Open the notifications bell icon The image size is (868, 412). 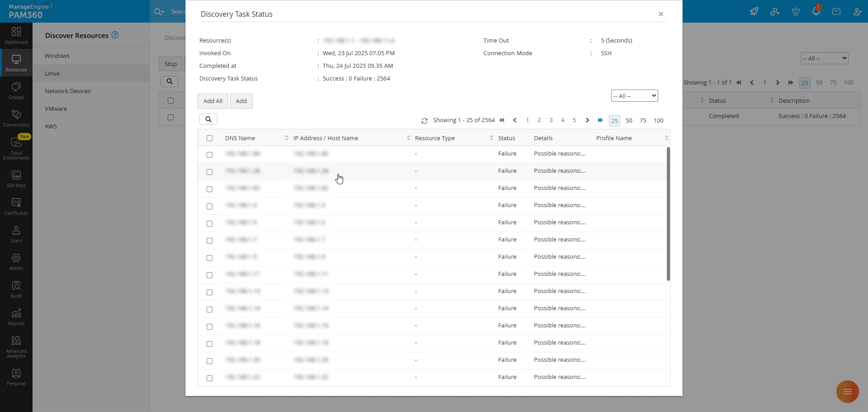coord(816,11)
